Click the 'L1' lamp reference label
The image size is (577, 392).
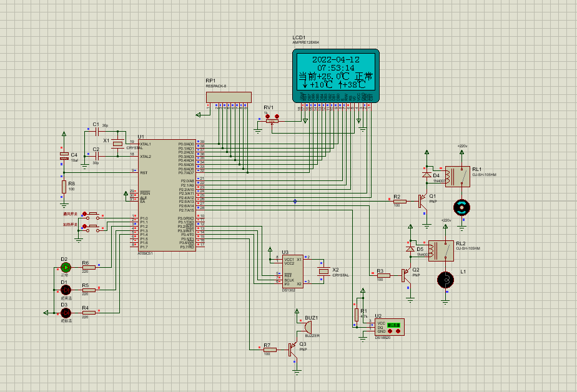tap(463, 272)
